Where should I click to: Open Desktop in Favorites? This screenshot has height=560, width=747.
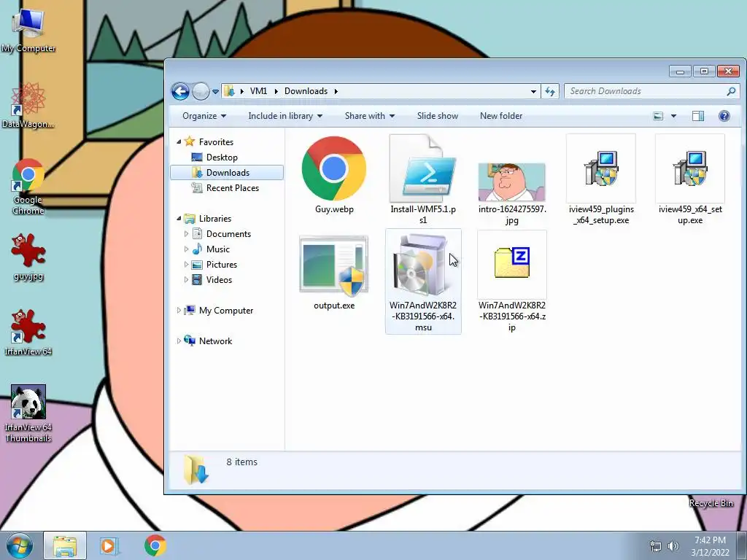pos(222,157)
